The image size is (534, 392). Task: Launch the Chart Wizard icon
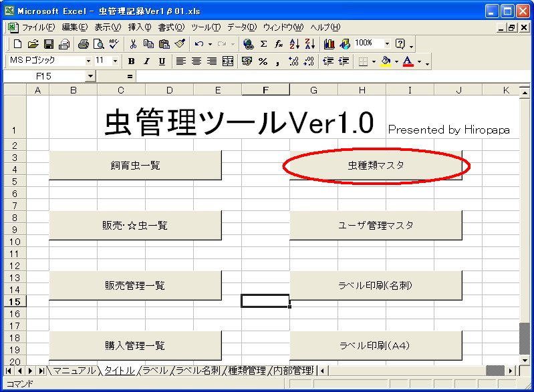point(329,44)
